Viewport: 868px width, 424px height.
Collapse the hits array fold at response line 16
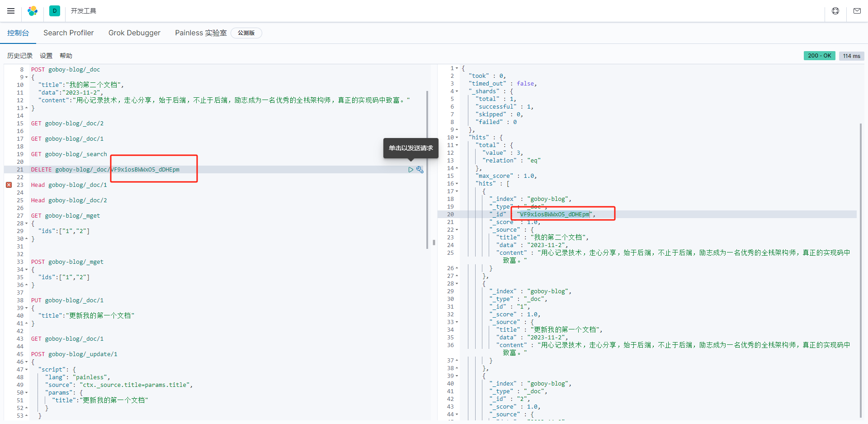point(457,184)
